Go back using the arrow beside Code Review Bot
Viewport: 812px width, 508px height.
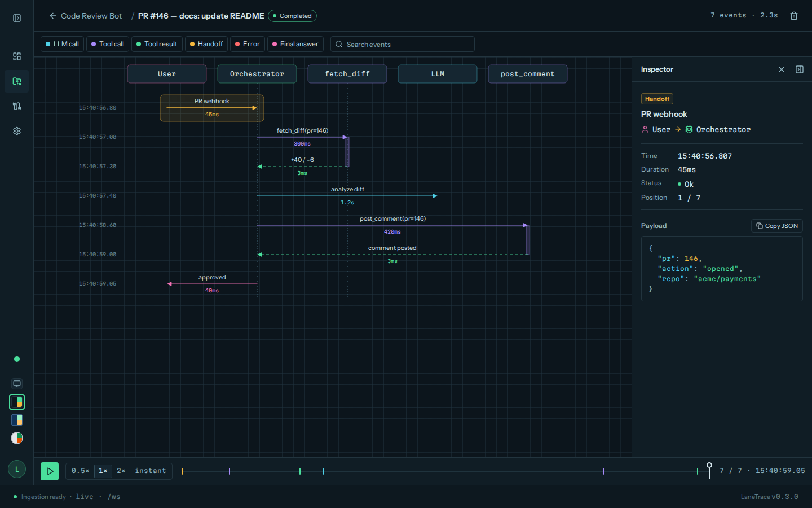pos(52,16)
